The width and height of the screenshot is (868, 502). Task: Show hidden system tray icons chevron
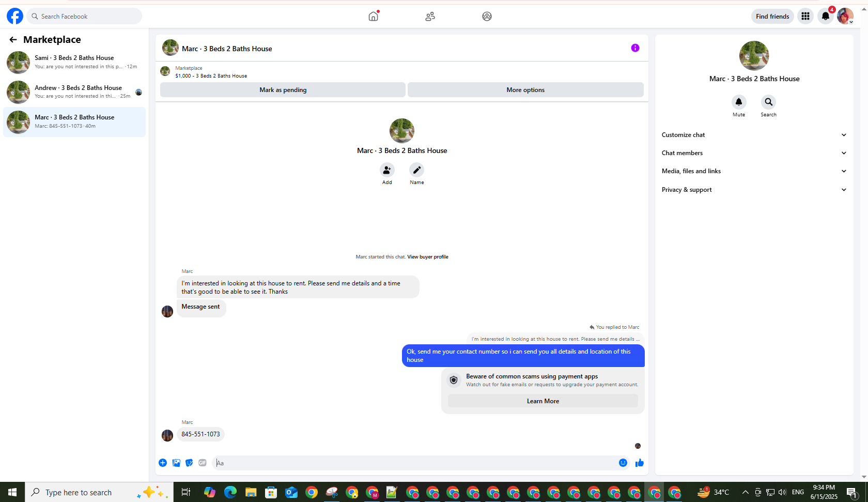click(745, 492)
